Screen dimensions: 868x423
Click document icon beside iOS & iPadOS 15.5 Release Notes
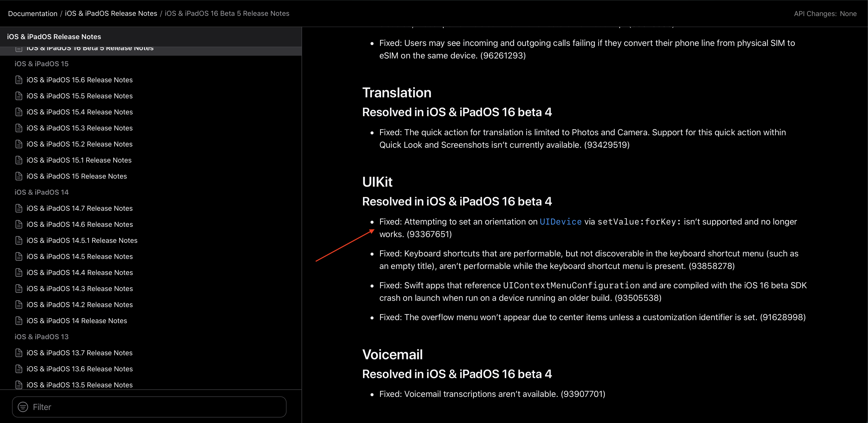(x=19, y=96)
